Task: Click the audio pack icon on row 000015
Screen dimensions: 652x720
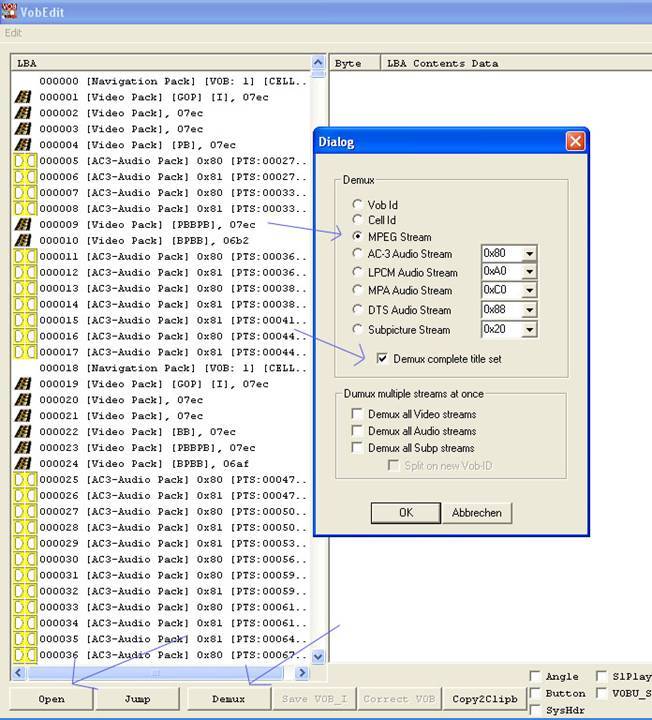Action: [x=25, y=320]
